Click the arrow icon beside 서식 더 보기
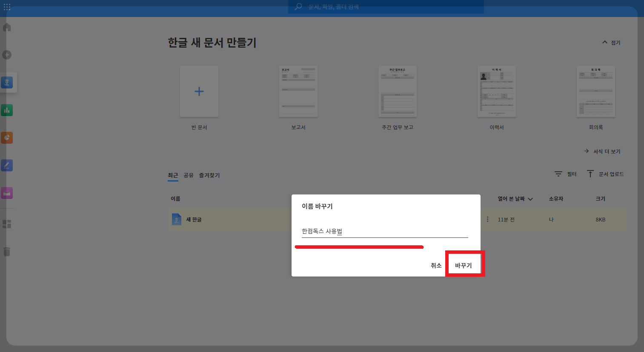Viewport: 644px width, 352px height. click(x=587, y=151)
